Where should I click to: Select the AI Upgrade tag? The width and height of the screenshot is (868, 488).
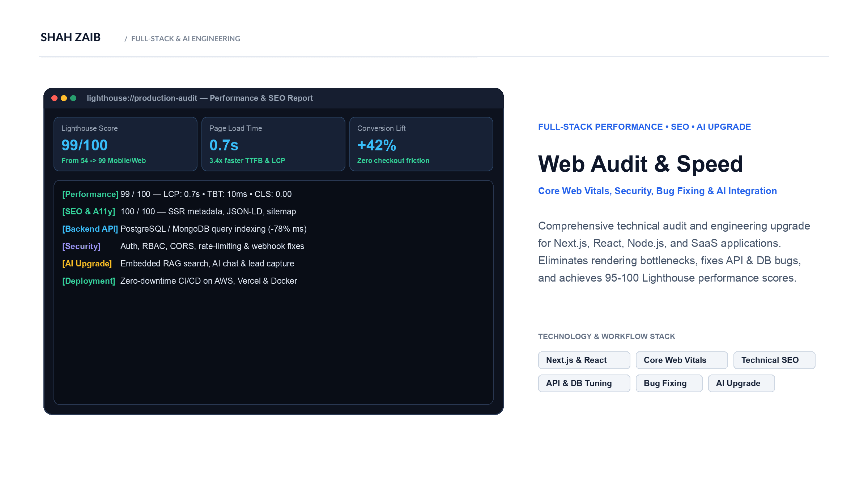click(741, 383)
